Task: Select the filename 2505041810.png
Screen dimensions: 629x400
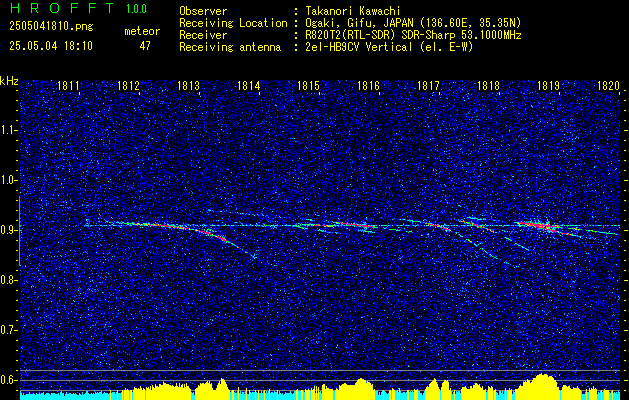Action: (x=51, y=26)
